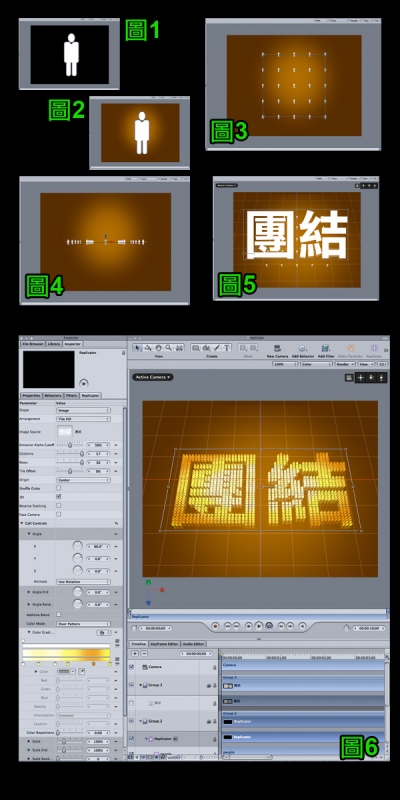This screenshot has width=400, height=800.
Task: Enable the Face Camera checkbox
Action: (59, 514)
